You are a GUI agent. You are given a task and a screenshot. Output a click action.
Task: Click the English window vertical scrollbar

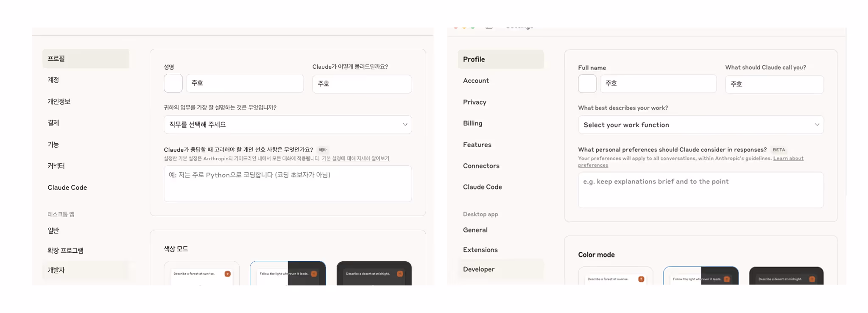pyautogui.click(x=846, y=112)
